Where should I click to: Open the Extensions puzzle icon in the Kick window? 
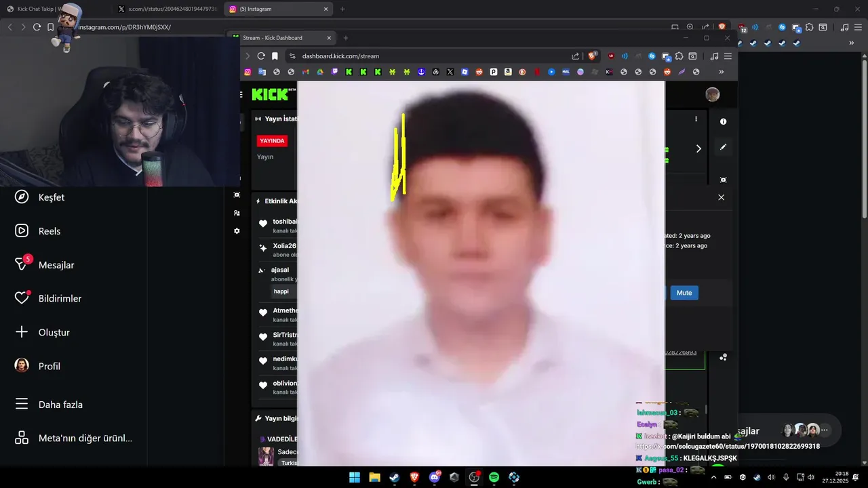point(679,56)
